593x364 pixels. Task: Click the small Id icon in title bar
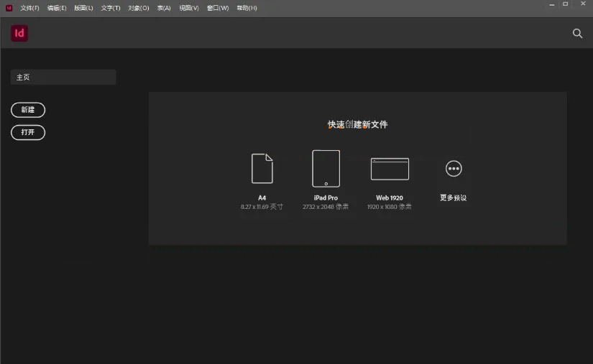click(9, 8)
